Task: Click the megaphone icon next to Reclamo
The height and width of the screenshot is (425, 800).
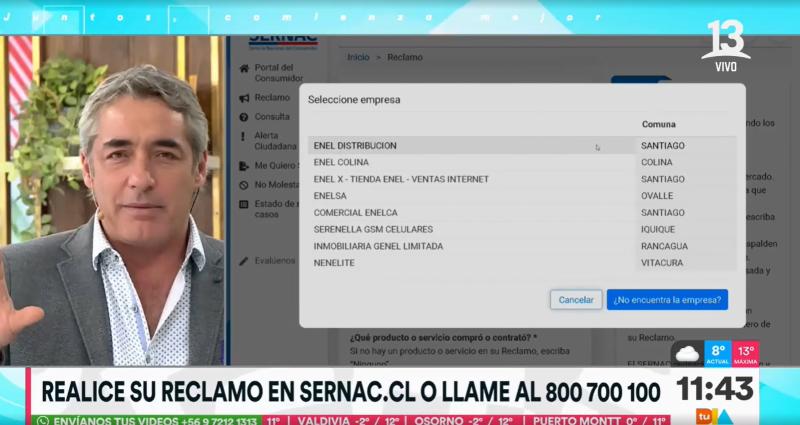Action: [244, 98]
